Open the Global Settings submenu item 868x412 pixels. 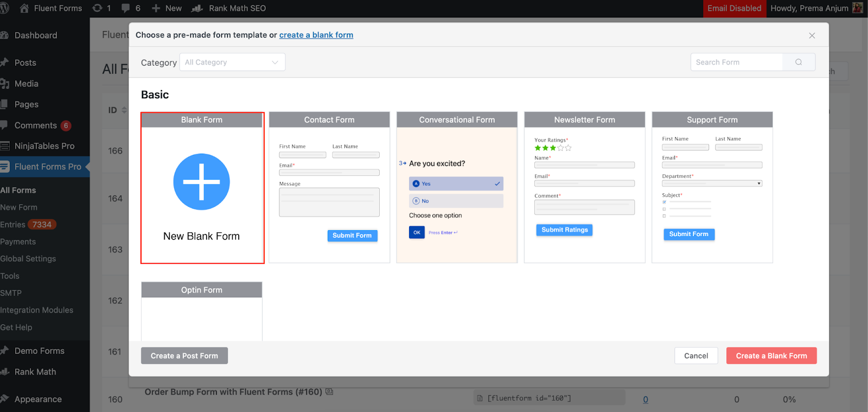28,258
